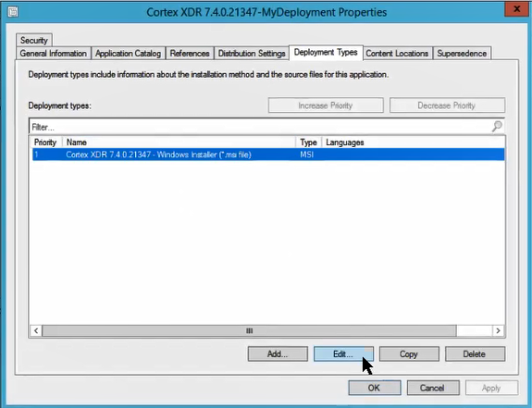Click the Apply button
This screenshot has height=408, width=532.
491,388
